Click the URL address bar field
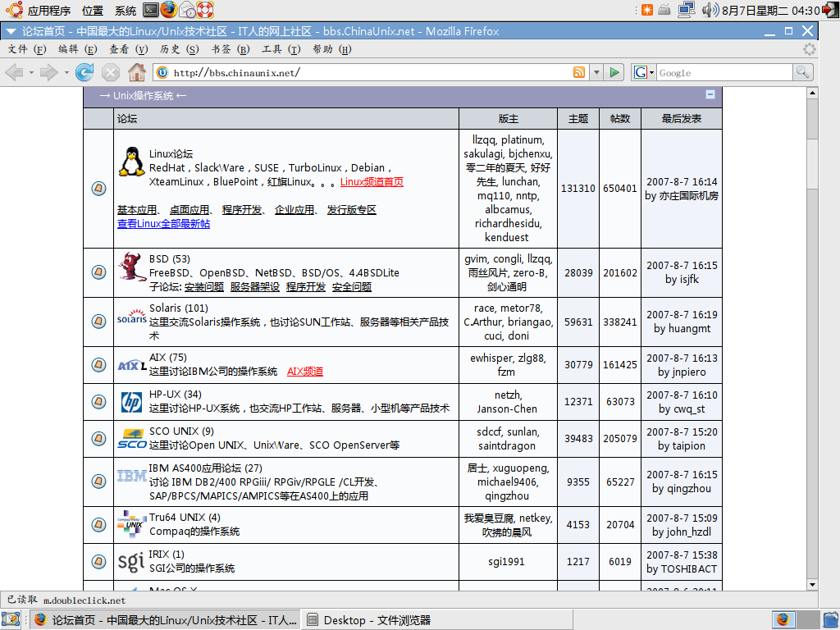 (371, 72)
